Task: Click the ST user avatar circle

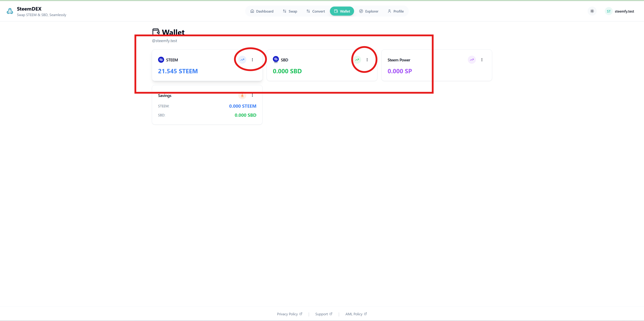Action: (x=608, y=11)
